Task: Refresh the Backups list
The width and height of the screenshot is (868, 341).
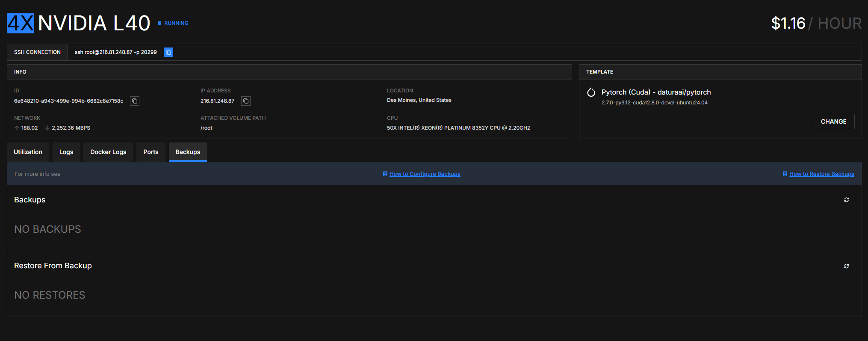Action: tap(846, 200)
